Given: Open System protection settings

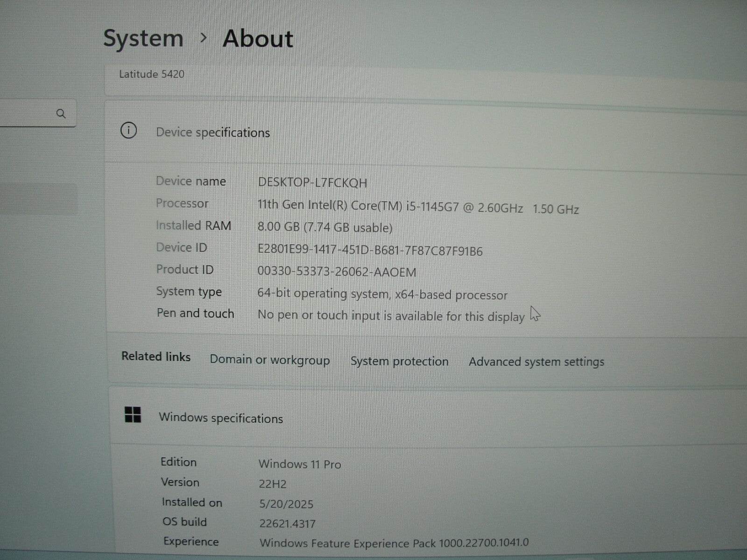Looking at the screenshot, I should coord(399,361).
